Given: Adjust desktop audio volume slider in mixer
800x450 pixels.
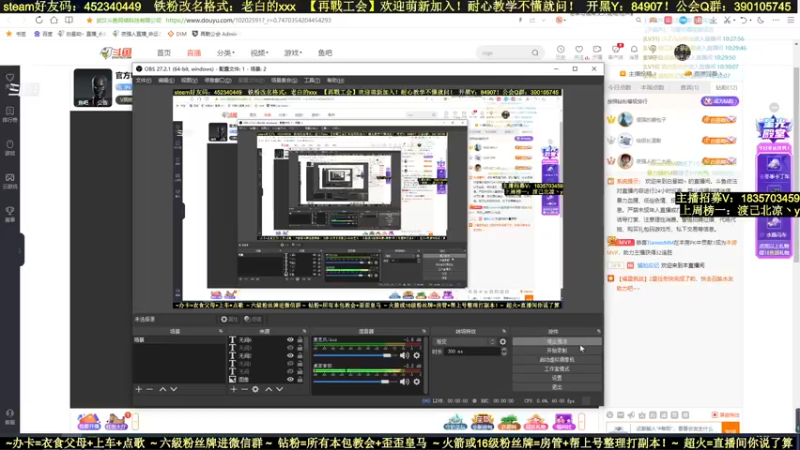Looking at the screenshot, I should (x=353, y=382).
